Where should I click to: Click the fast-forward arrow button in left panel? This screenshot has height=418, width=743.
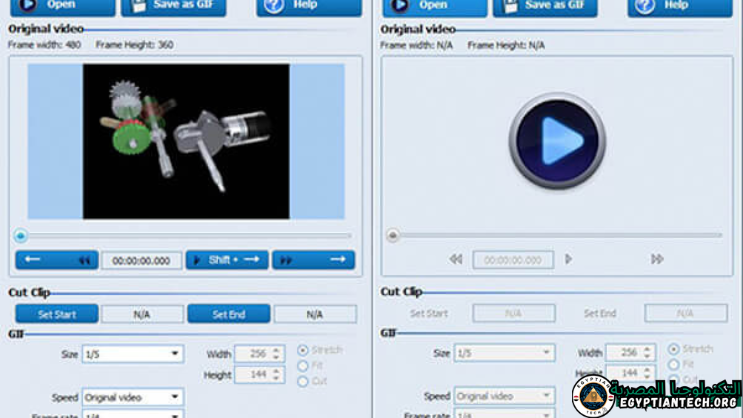point(313,260)
